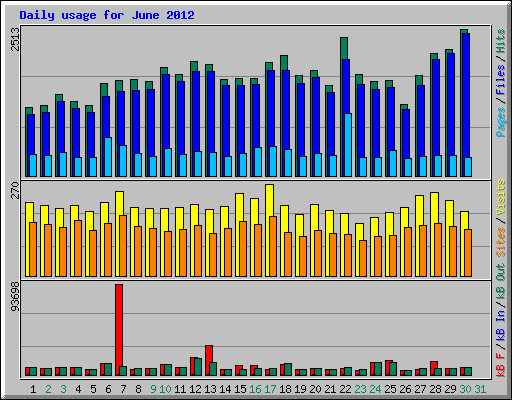Click day 17 on the x-axis
The width and height of the screenshot is (512, 400).
point(270,389)
